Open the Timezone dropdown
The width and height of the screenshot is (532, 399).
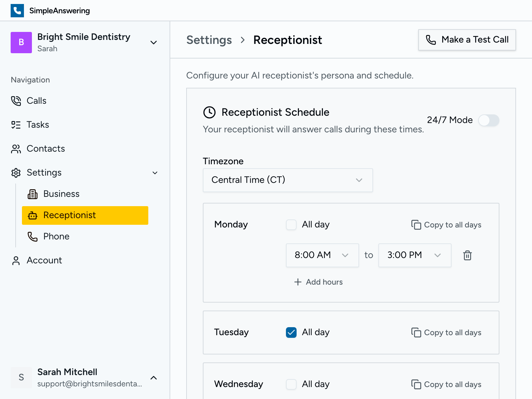tap(288, 180)
